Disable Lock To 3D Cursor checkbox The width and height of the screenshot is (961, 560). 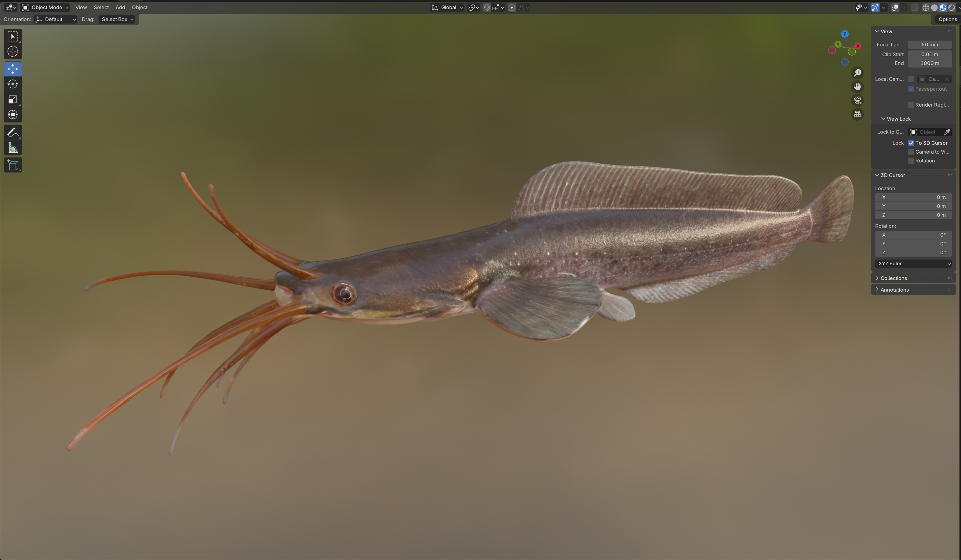911,143
